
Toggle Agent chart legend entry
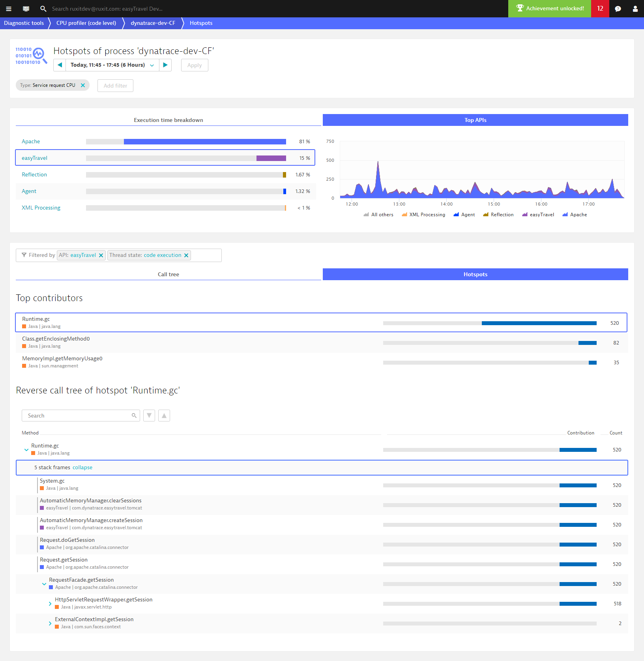pos(464,215)
